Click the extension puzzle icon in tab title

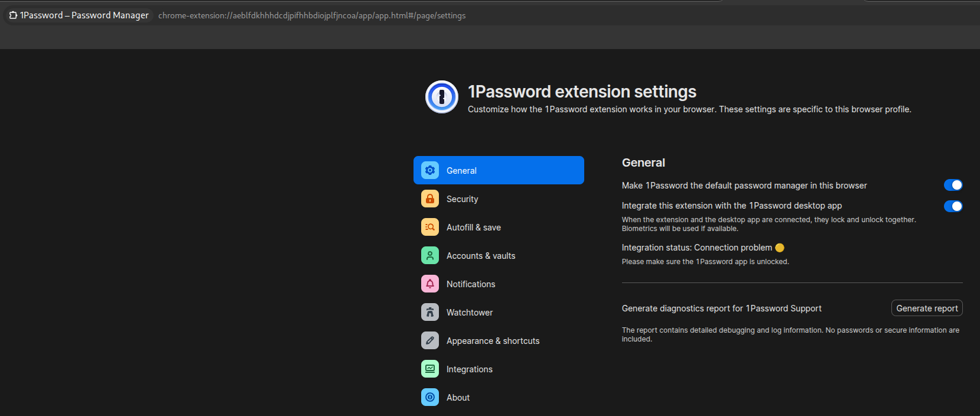(13, 15)
